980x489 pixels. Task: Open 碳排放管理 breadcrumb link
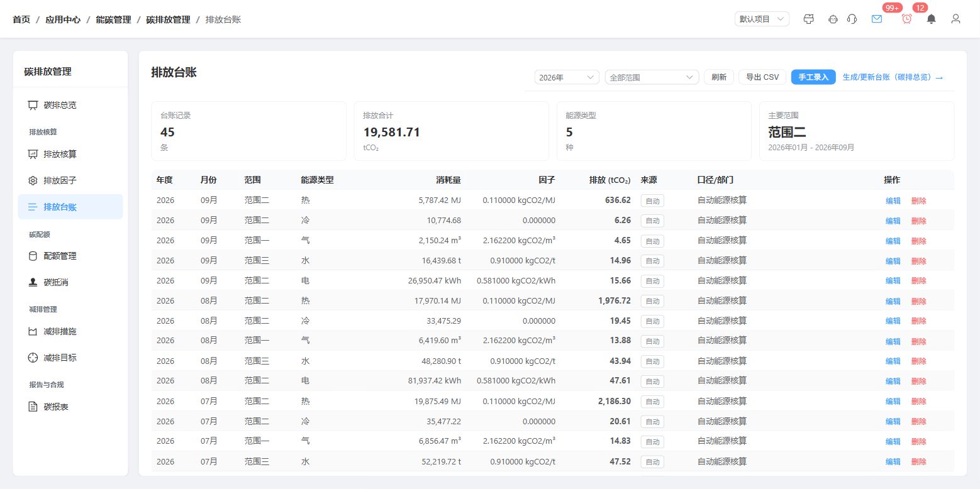168,19
